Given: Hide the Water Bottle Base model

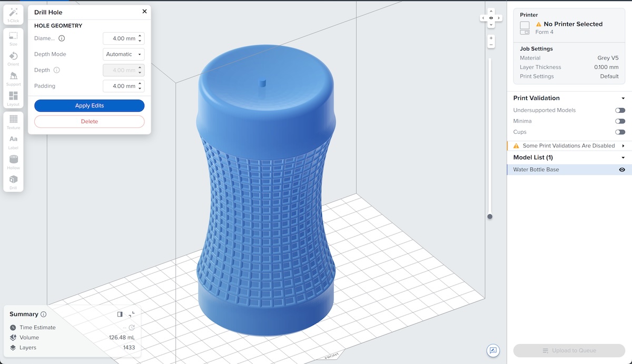Looking at the screenshot, I should point(622,169).
